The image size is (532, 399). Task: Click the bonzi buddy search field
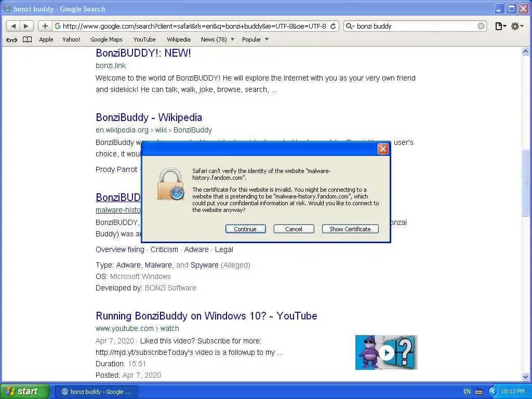point(416,26)
